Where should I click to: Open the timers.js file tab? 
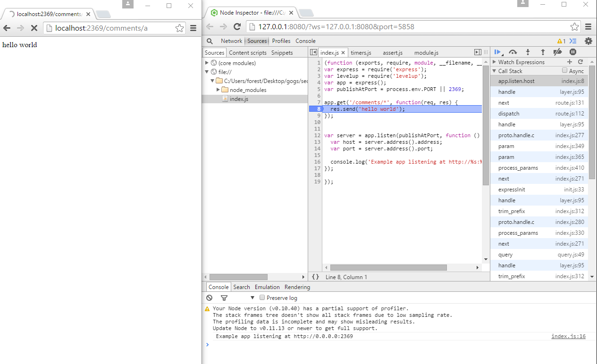(361, 53)
